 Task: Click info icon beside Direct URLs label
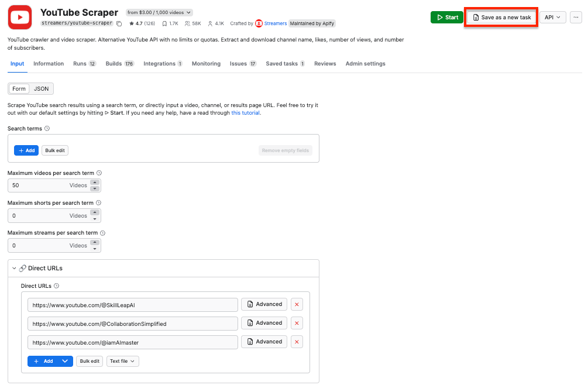click(57, 286)
